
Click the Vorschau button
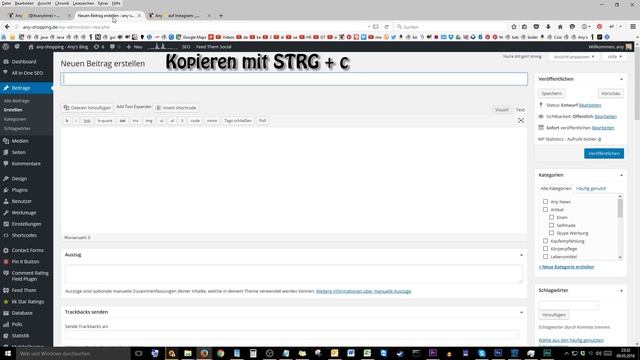[611, 93]
